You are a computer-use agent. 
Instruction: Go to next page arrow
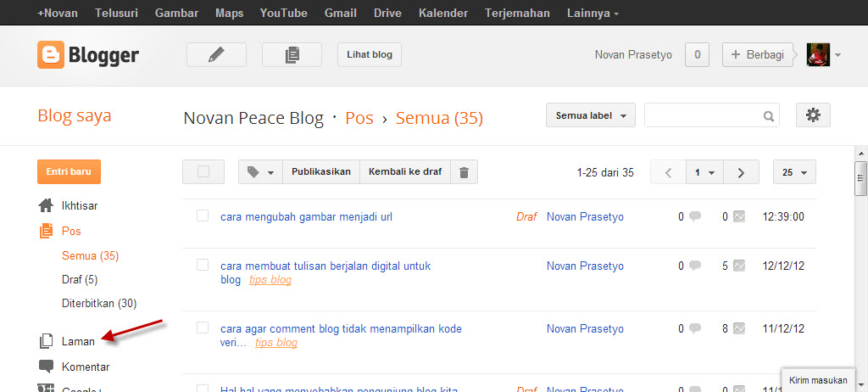741,172
